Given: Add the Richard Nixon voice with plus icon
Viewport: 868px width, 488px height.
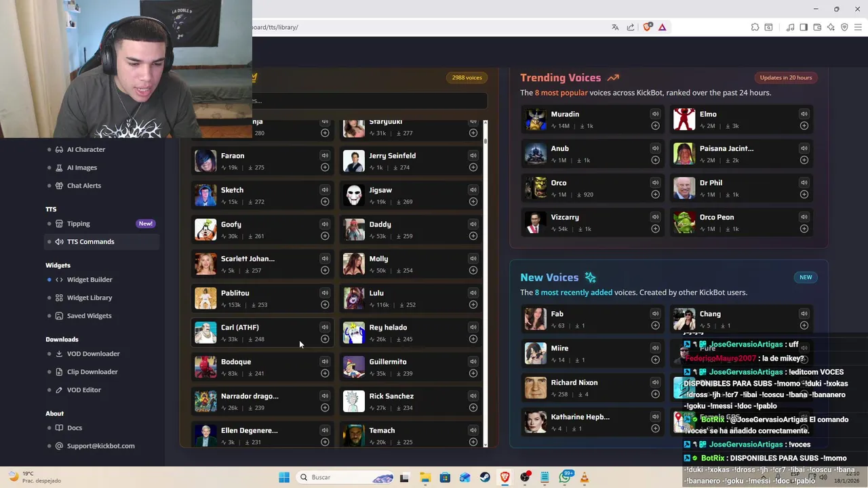Looking at the screenshot, I should (655, 394).
